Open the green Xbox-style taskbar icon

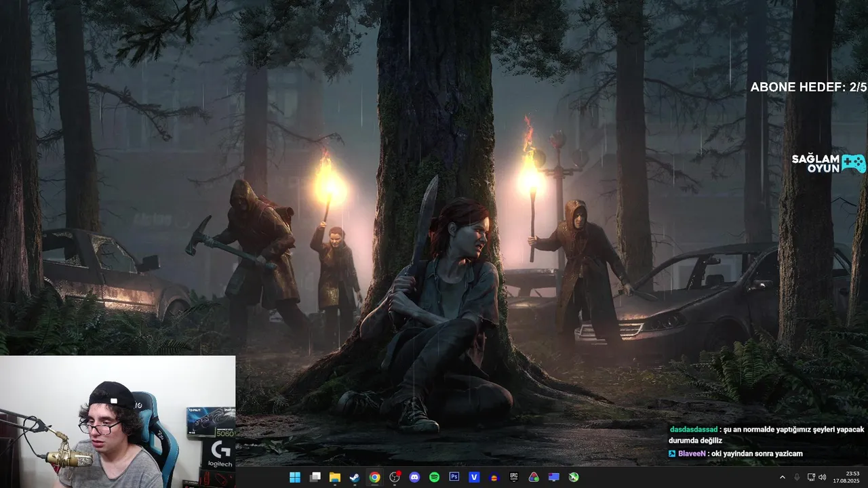pos(574,477)
